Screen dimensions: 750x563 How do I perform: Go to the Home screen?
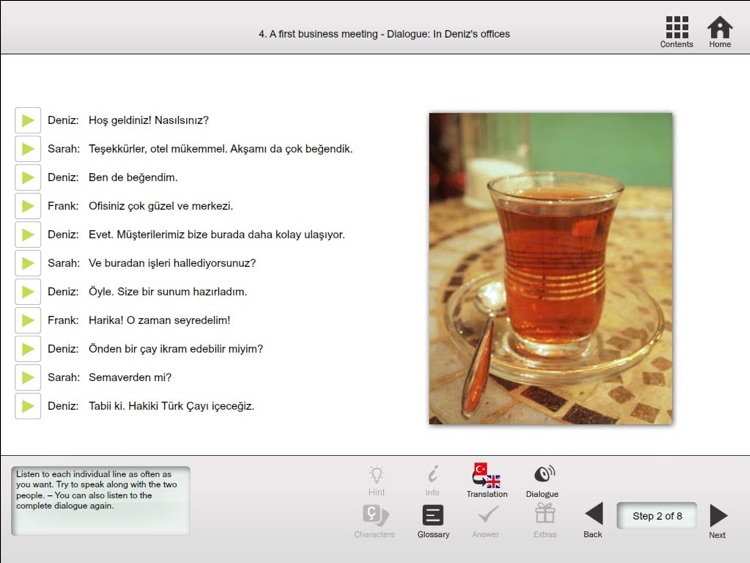point(720,32)
